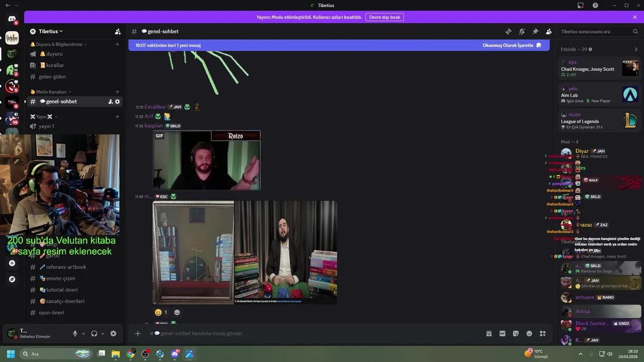644x362 pixels.
Task: Open the kurallar channel
Action: tap(75, 65)
